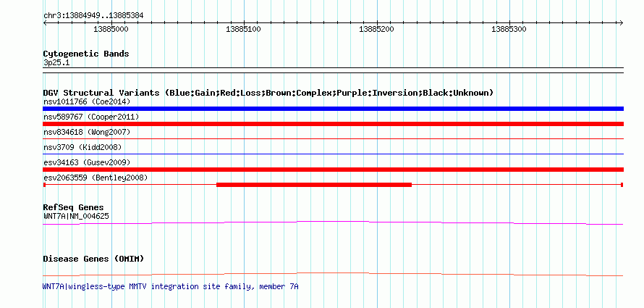Open variant nsv589767 (Cooper2011) label

[91, 117]
